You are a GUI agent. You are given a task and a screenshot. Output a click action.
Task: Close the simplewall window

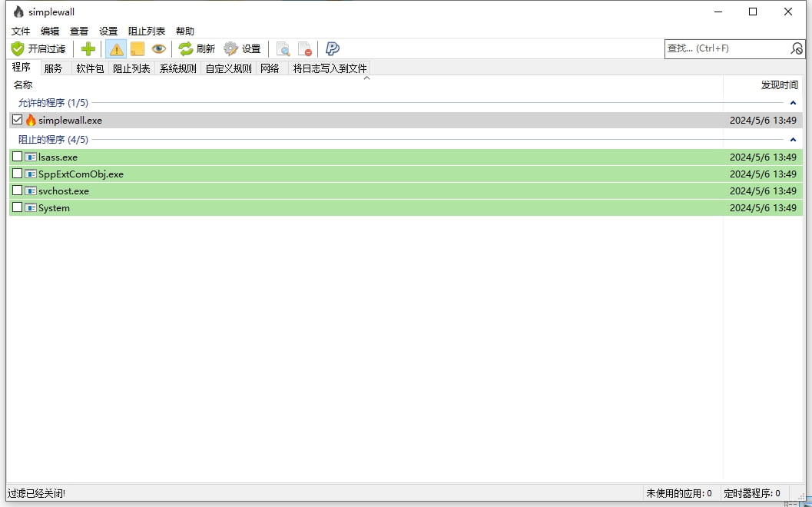788,12
